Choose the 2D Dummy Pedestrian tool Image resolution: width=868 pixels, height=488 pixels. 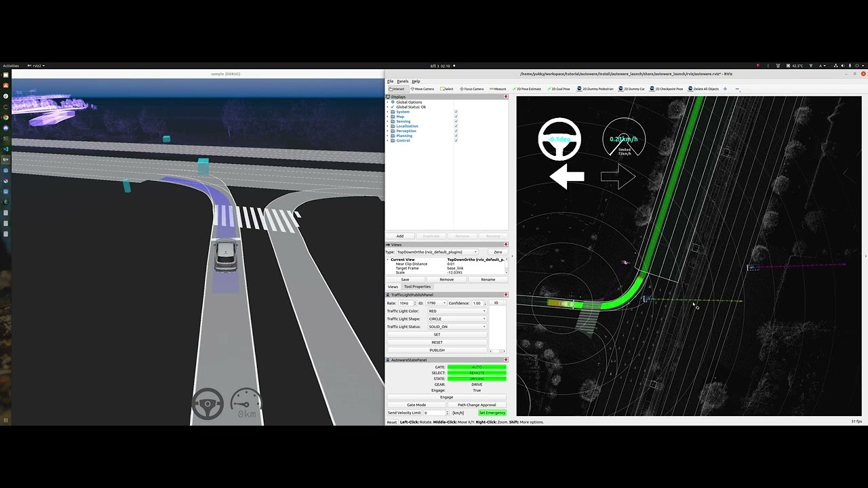click(x=595, y=89)
